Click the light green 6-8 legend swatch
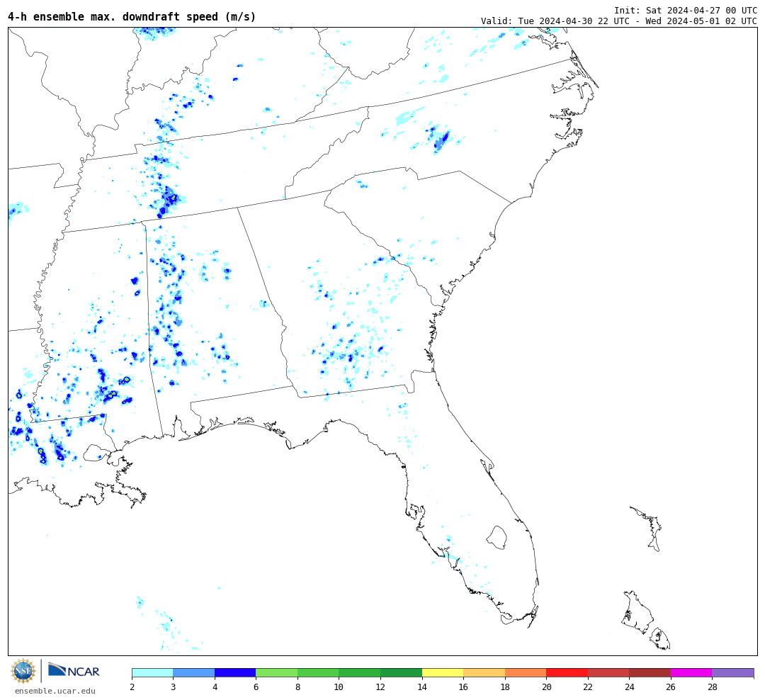 277,672
